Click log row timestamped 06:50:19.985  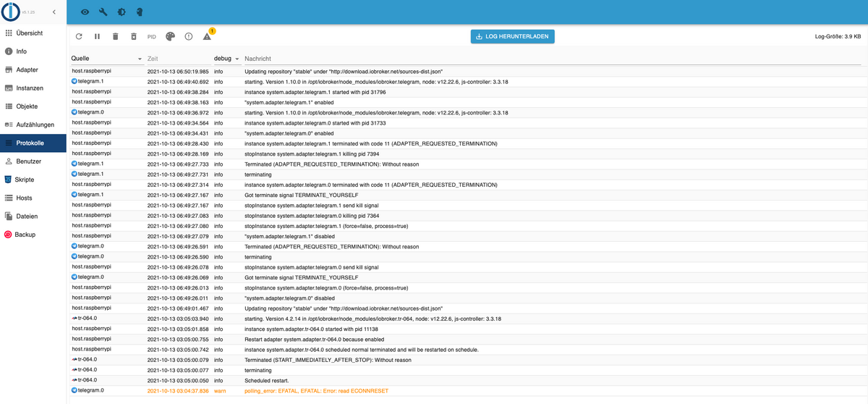coord(467,72)
